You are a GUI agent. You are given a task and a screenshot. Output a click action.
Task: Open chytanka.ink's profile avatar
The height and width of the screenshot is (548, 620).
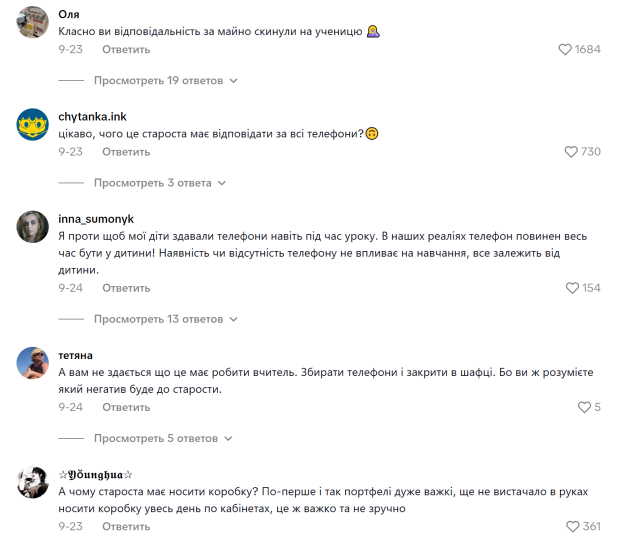(33, 125)
